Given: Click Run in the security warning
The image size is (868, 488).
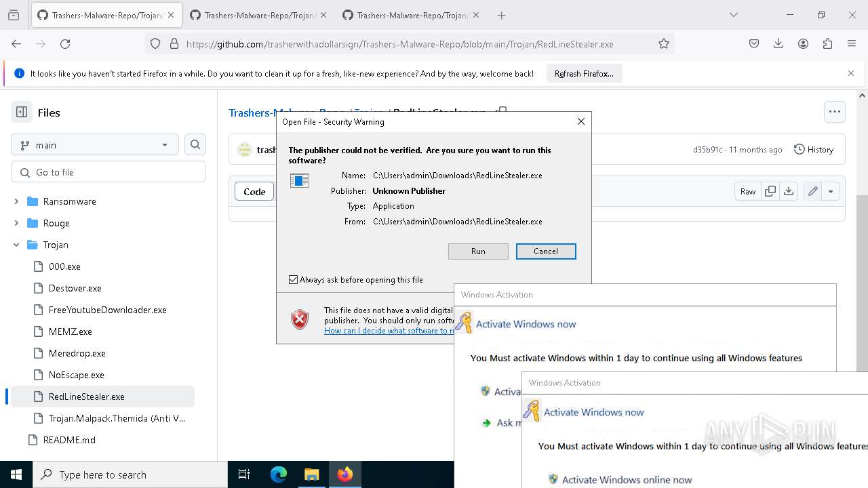Looking at the screenshot, I should 478,251.
